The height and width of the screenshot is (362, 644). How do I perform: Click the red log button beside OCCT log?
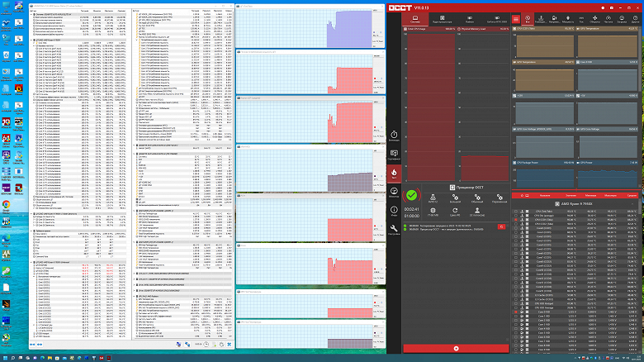coord(501,226)
